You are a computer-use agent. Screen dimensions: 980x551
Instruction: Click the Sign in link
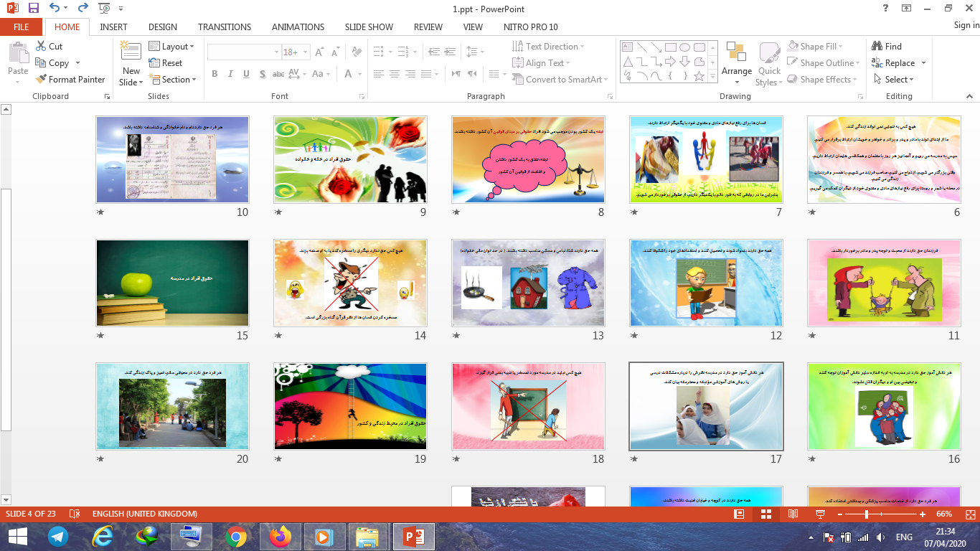tap(966, 25)
